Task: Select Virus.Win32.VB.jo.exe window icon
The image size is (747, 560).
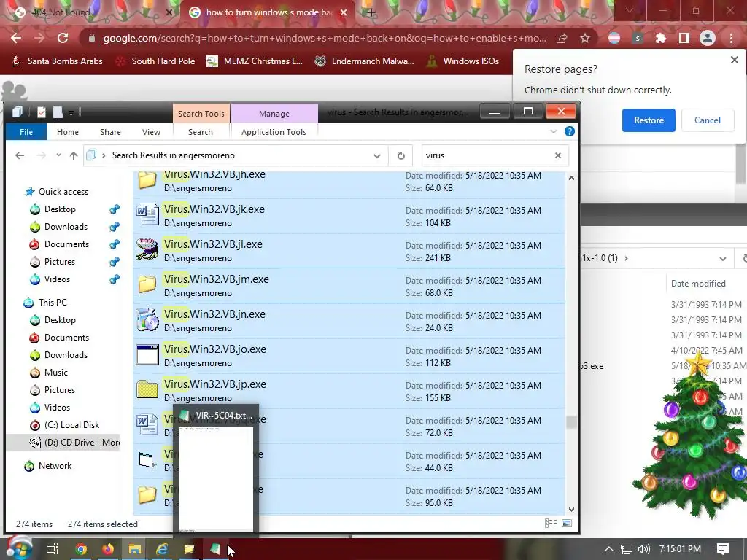Action: (x=147, y=355)
